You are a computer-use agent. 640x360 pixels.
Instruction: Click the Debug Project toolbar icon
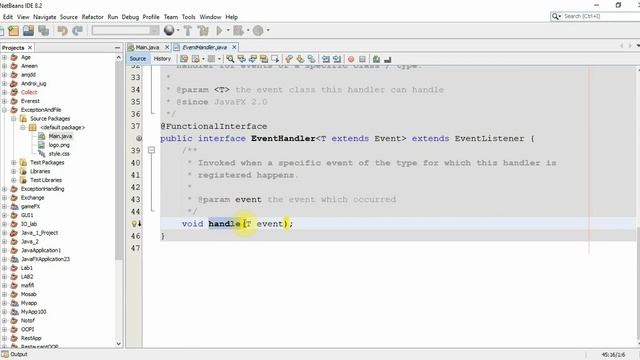[238, 31]
